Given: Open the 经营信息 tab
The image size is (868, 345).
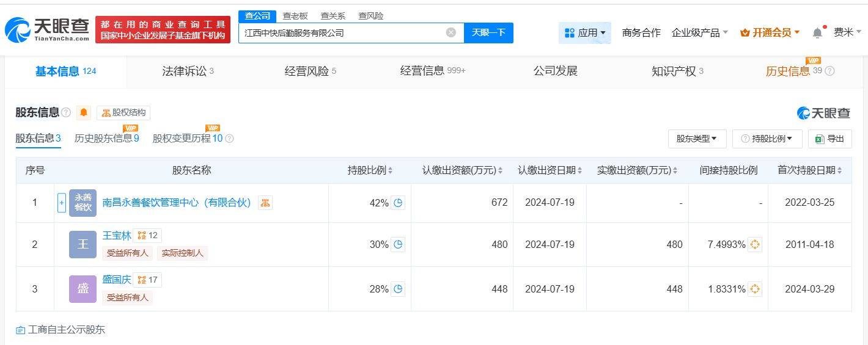Looking at the screenshot, I should (x=433, y=71).
